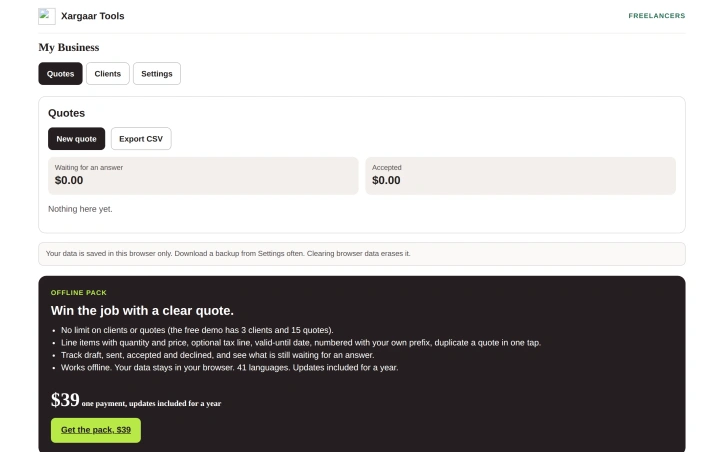Click the OFFLINE PACK label
Viewport: 724px width, 452px height.
click(78, 293)
